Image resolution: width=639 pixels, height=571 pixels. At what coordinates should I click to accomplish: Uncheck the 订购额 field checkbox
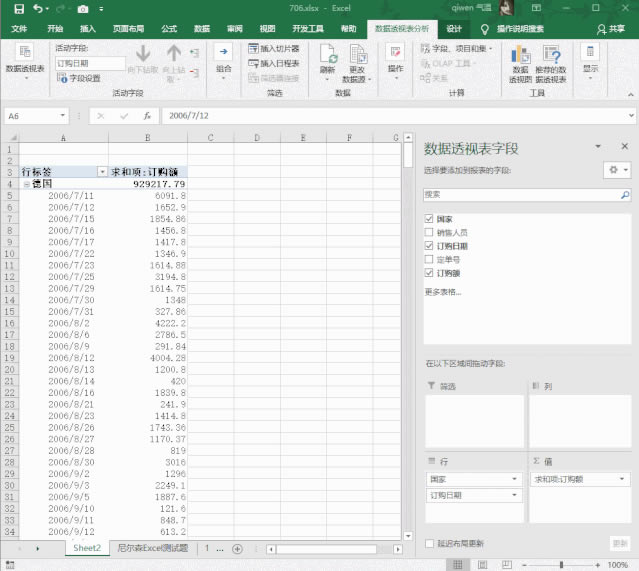[429, 273]
